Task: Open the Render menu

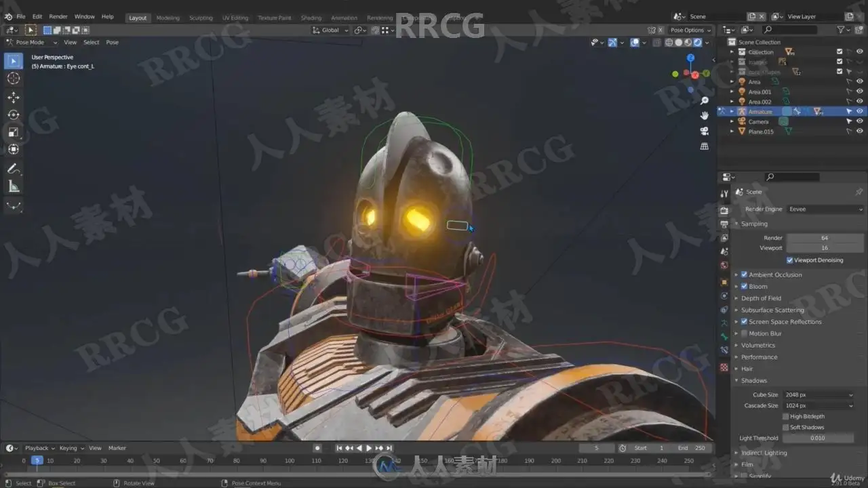Action: pos(58,16)
